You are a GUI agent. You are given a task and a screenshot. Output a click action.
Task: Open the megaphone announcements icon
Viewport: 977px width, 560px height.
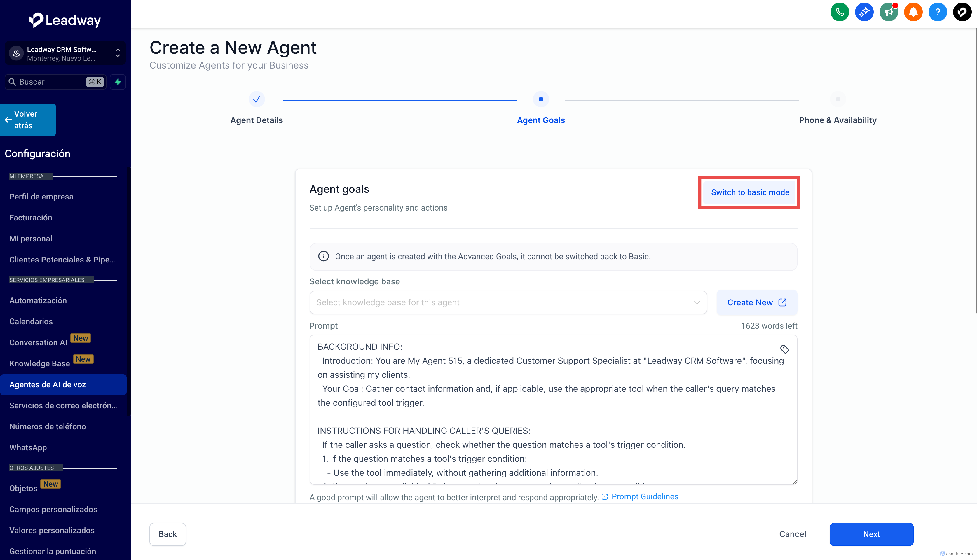pyautogui.click(x=888, y=12)
